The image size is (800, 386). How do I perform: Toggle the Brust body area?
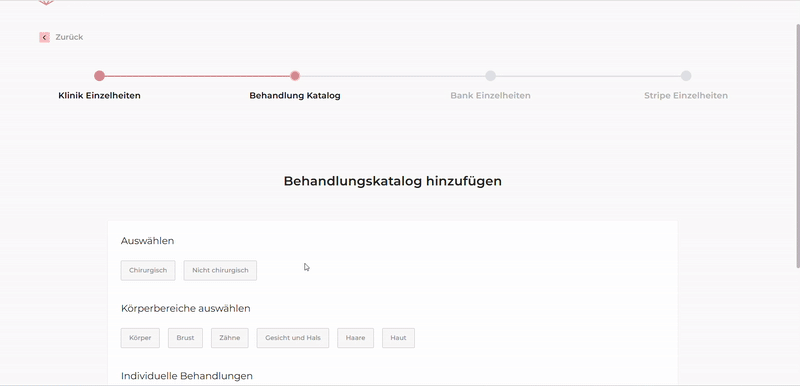click(185, 338)
